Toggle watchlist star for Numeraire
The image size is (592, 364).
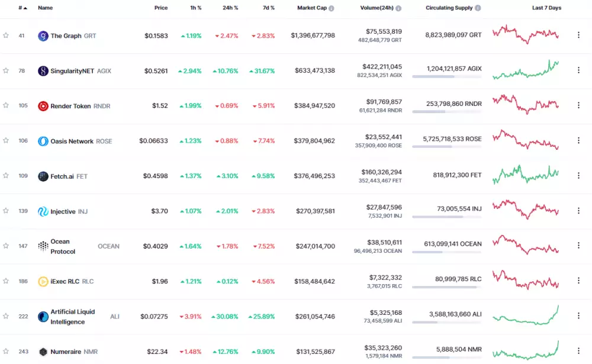coord(6,352)
